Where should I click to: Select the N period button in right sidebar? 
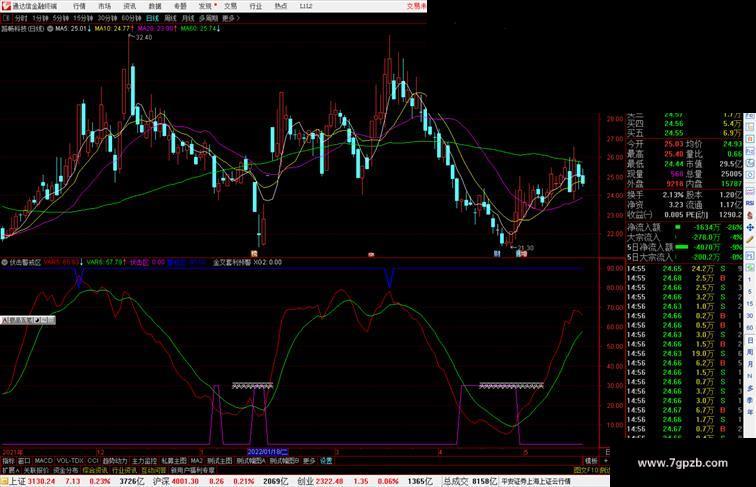tap(750, 376)
